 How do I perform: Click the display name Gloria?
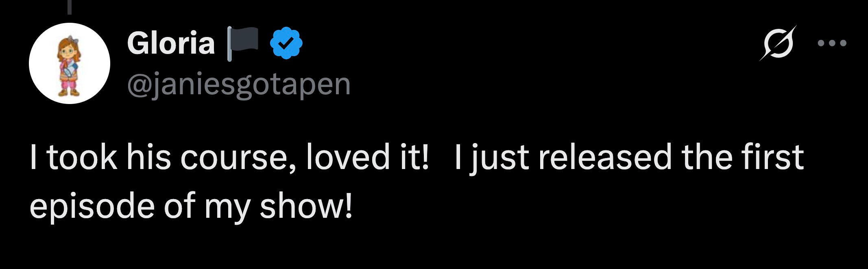(171, 43)
